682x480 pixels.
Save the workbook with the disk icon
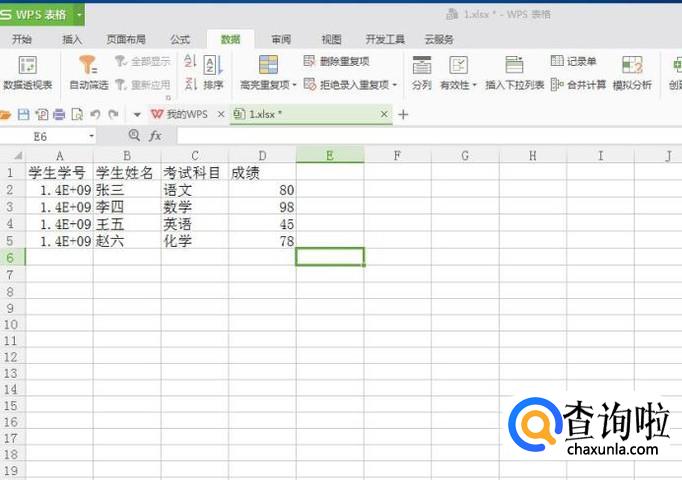tap(23, 115)
